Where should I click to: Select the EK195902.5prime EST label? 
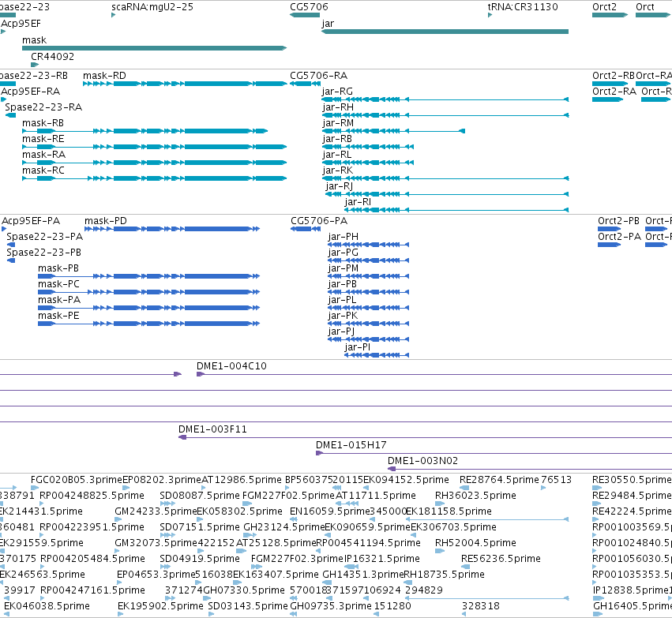[x=160, y=606]
